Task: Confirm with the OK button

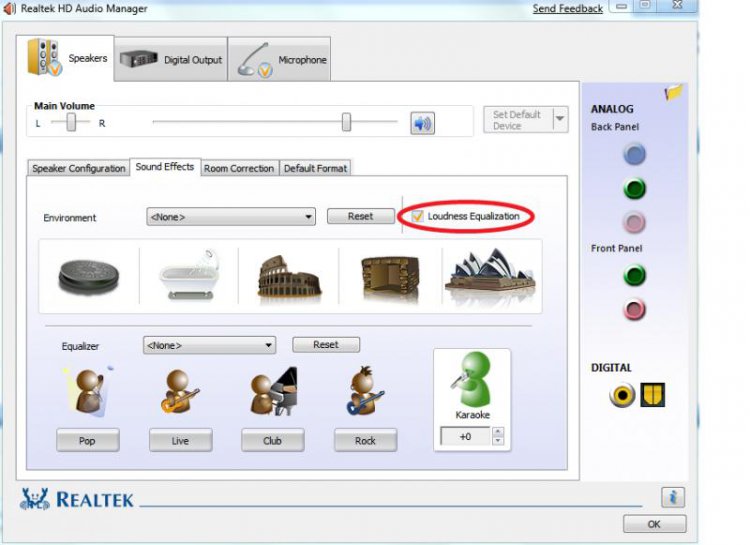Action: pyautogui.click(x=654, y=524)
